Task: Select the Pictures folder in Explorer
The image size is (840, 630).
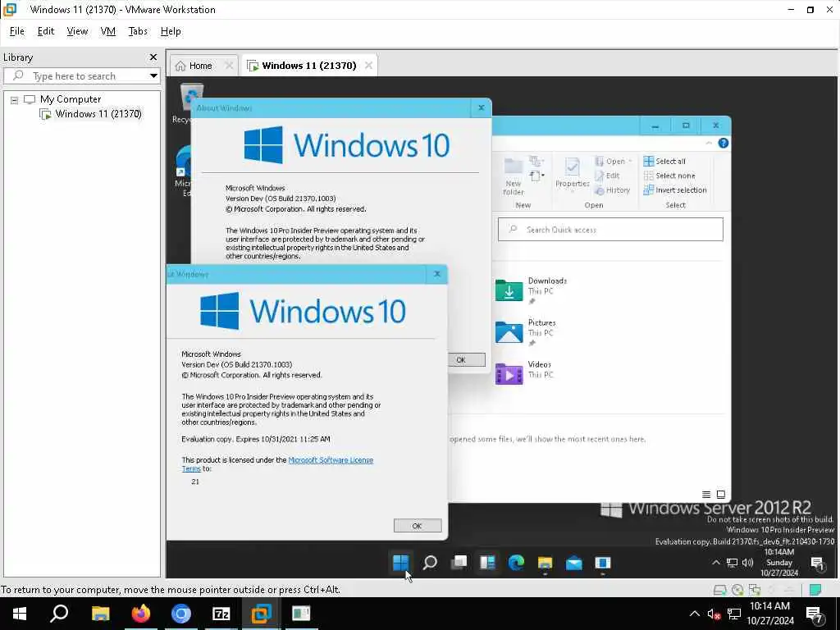Action: click(x=526, y=331)
